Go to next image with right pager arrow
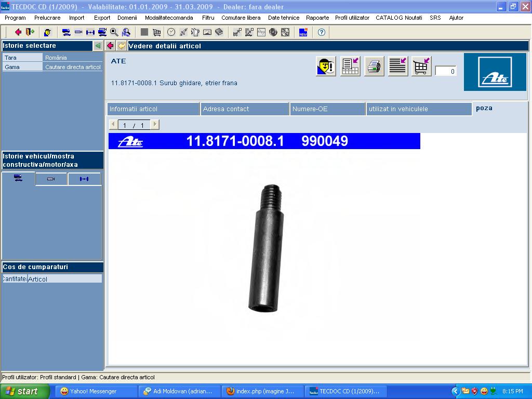532x399 pixels. tap(155, 125)
